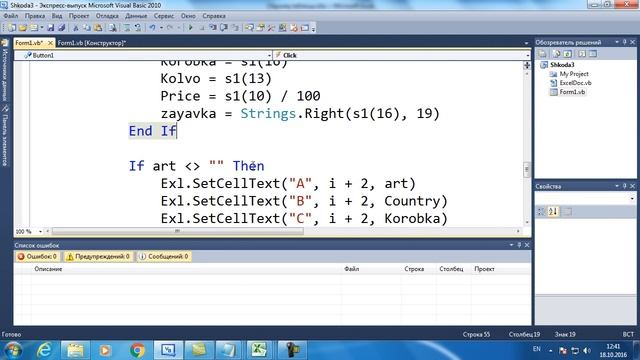Switch to Form1.vb [Конструктор] tab
The width and height of the screenshot is (640, 360).
(92, 43)
